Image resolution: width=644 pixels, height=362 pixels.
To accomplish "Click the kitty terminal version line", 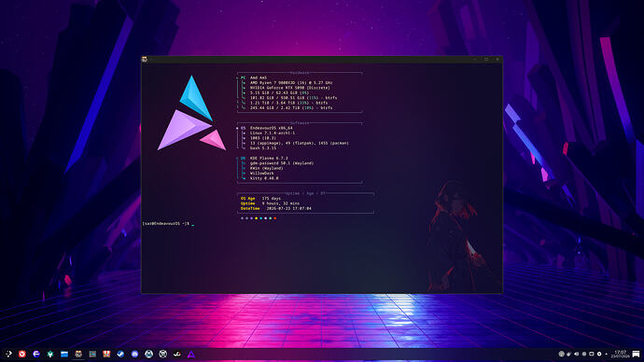I will (264, 178).
